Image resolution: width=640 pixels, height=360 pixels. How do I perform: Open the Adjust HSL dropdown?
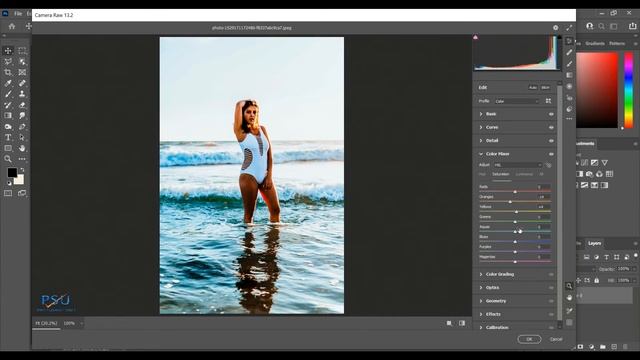[x=518, y=165]
